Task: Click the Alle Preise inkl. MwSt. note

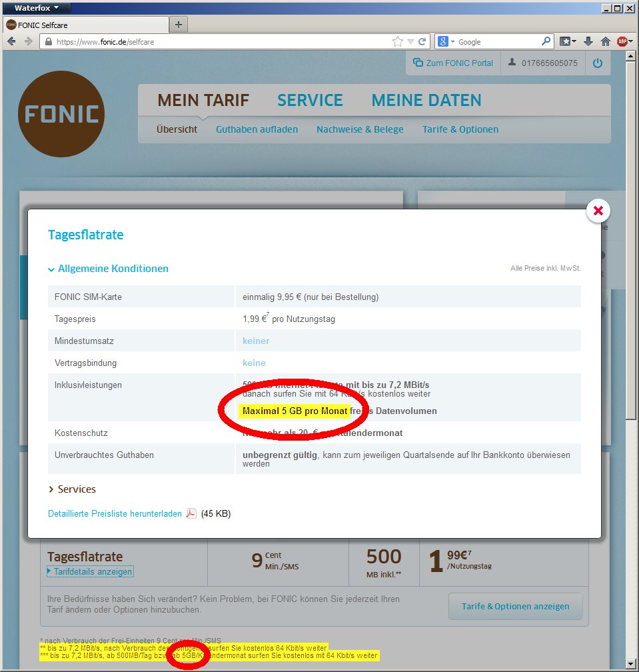Action: (x=545, y=268)
